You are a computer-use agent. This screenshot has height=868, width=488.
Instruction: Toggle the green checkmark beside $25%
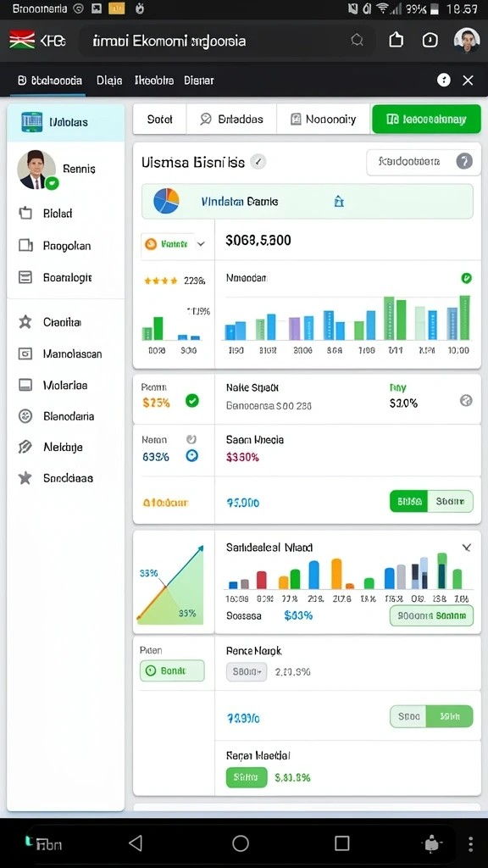coord(192,401)
